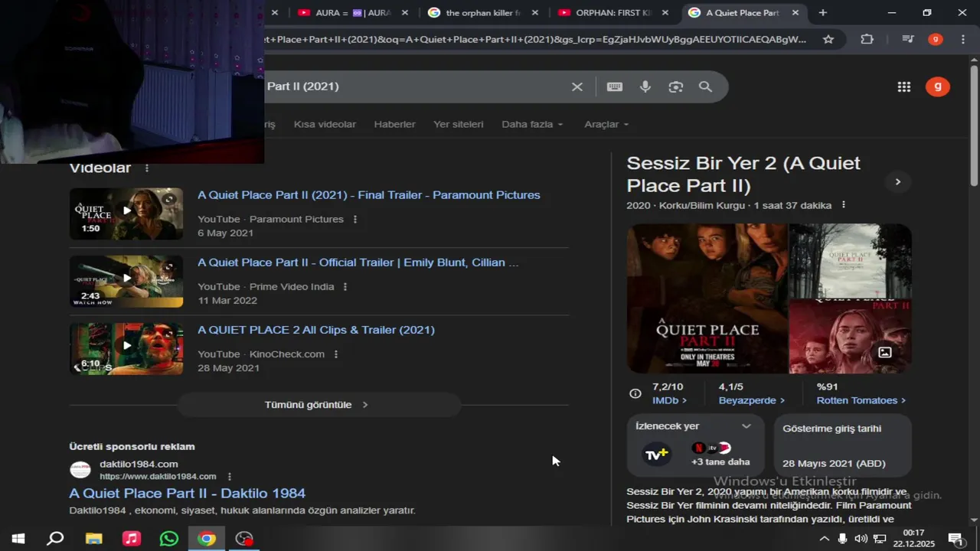The image size is (980, 551).
Task: Open the Beyazperde rating link
Action: [752, 400]
